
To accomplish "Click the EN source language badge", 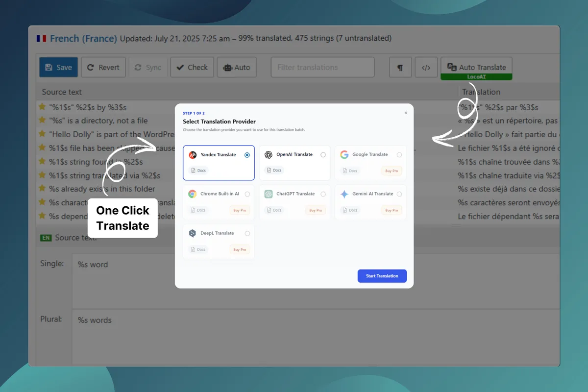I will pos(46,238).
